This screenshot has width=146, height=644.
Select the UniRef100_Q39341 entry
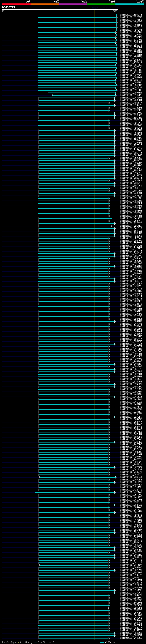coord(131,80)
